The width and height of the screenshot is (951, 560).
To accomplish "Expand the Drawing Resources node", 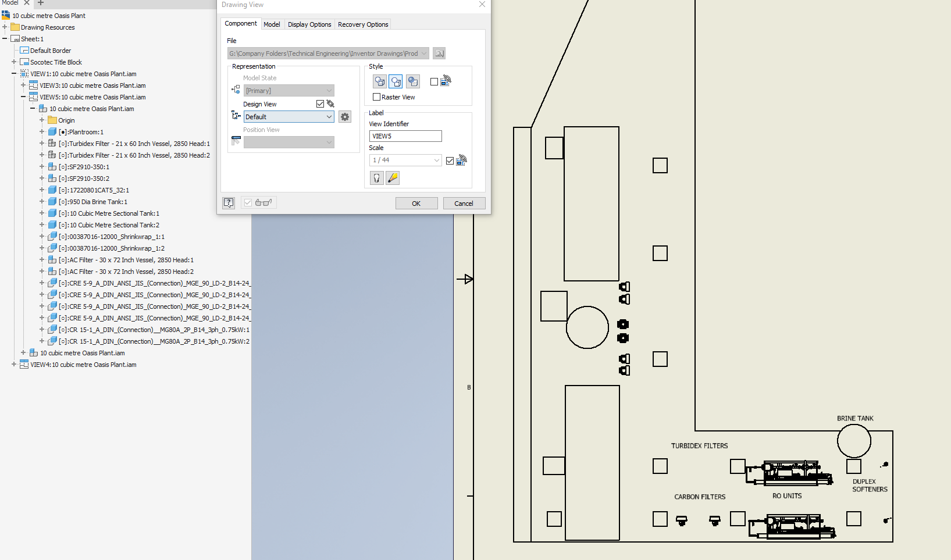I will pos(5,27).
